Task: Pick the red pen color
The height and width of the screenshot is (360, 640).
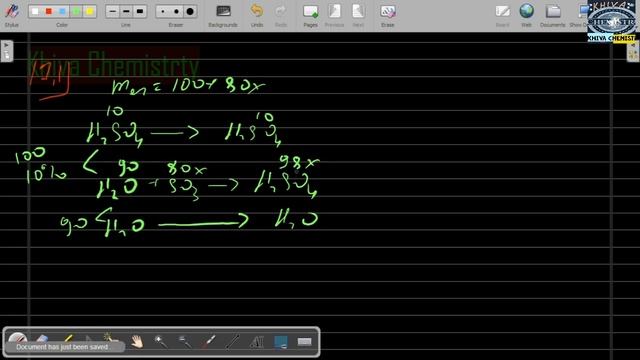Action: (x=49, y=11)
